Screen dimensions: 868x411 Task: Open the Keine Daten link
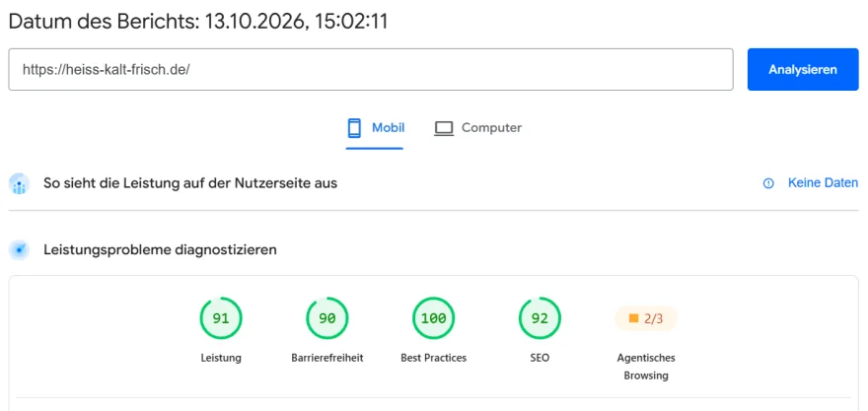click(823, 183)
